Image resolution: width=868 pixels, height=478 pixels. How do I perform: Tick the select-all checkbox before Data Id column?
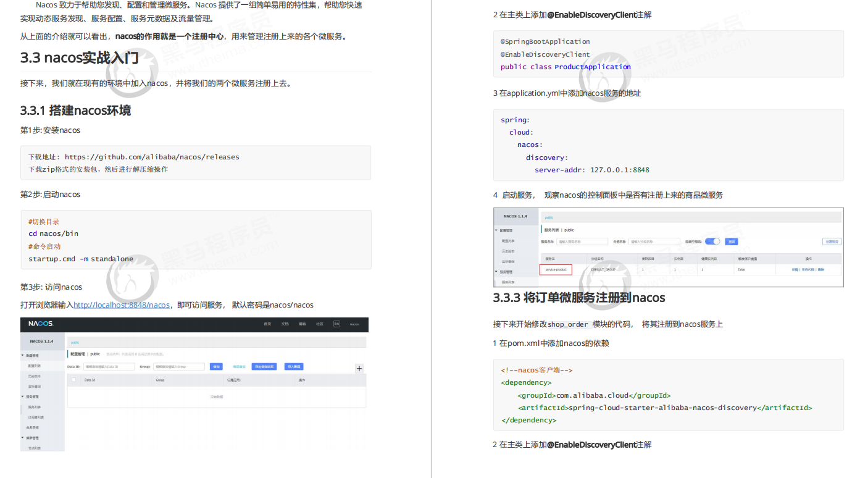(x=73, y=380)
